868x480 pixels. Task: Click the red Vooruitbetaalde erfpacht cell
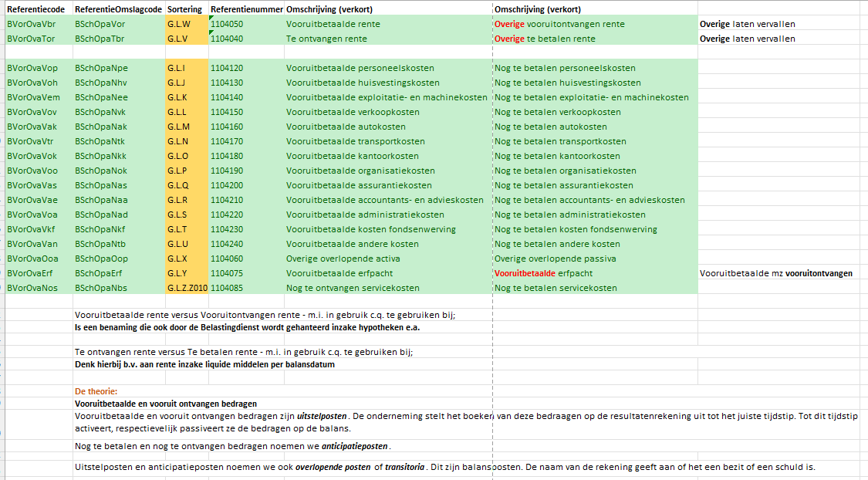coord(595,273)
